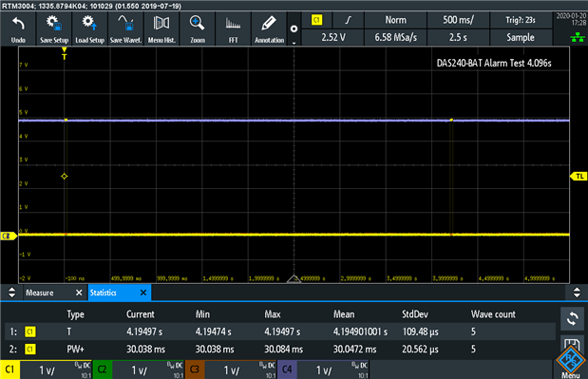Click the date and time display
Image resolution: width=588 pixels, height=379 pixels.
tap(571, 19)
